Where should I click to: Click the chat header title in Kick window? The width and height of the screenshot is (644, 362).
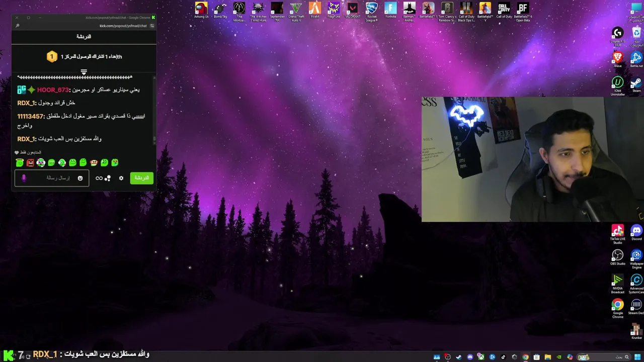point(84,37)
